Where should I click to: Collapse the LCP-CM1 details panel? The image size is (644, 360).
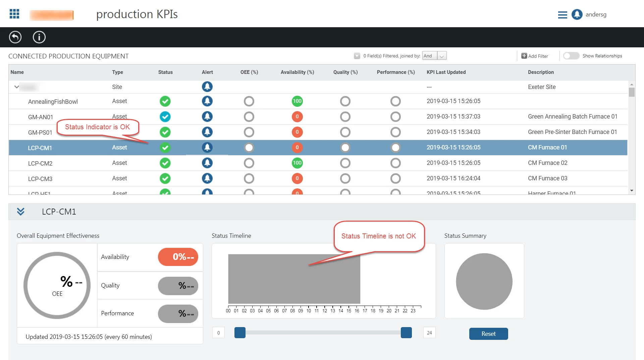coord(21,212)
